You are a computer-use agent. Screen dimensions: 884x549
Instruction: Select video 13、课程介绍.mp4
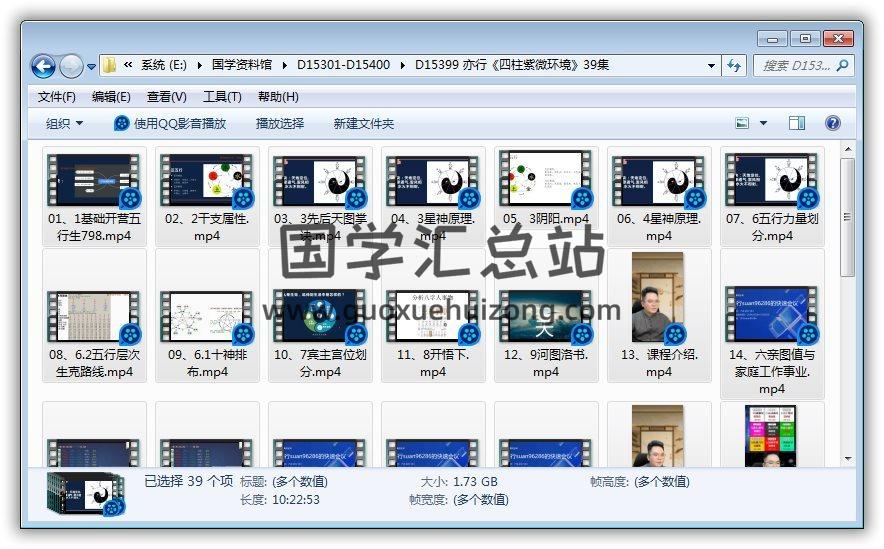click(659, 316)
